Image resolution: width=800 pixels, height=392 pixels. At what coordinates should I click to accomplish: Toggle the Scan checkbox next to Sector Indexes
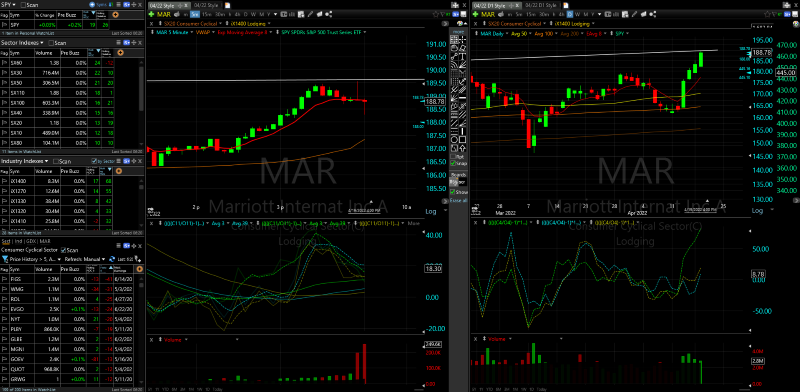pyautogui.click(x=51, y=43)
